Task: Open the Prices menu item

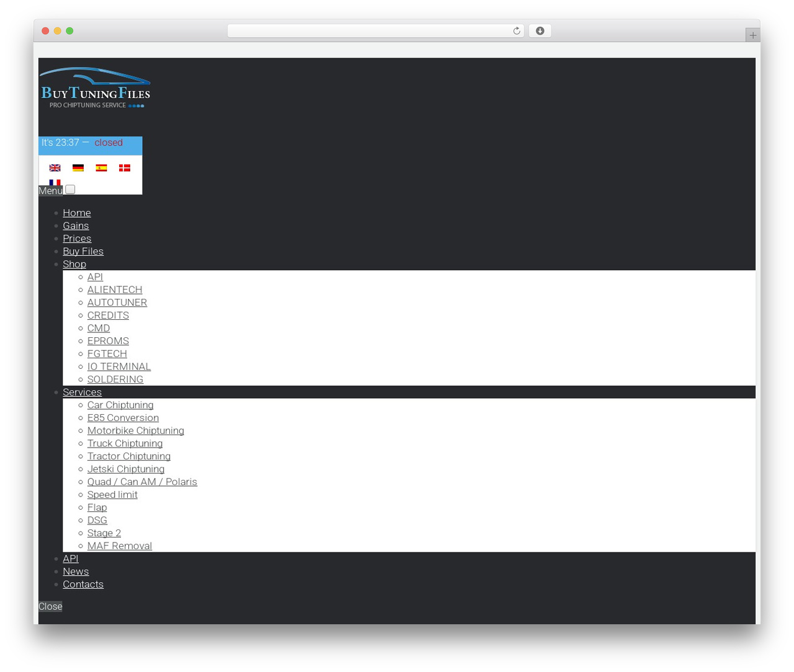Action: click(x=77, y=239)
